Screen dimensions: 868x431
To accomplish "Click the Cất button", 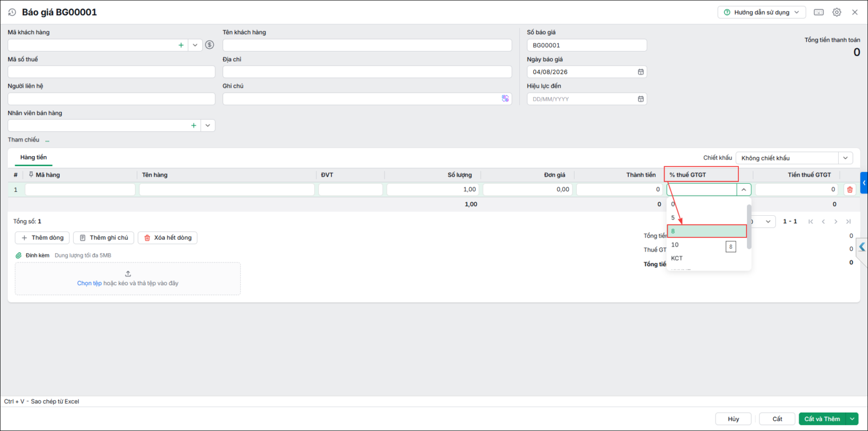I will [x=777, y=419].
